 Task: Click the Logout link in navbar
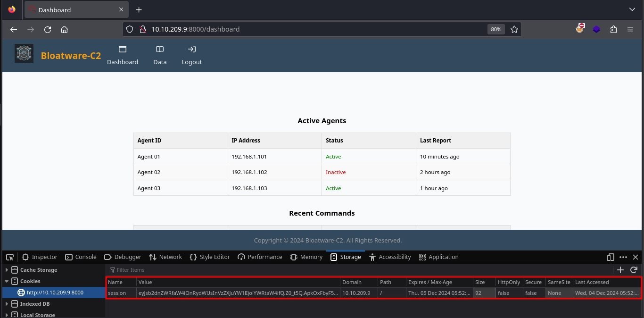click(192, 55)
